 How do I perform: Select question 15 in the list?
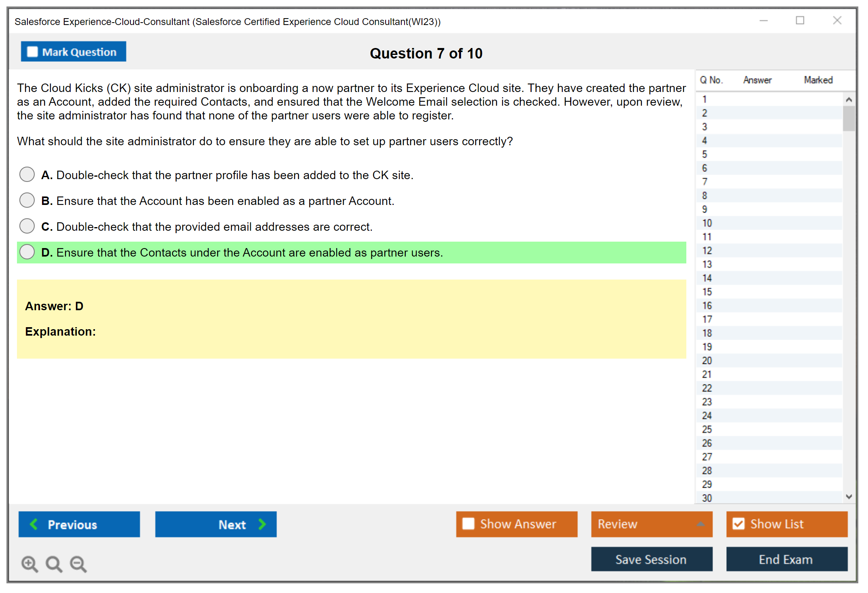pos(707,292)
